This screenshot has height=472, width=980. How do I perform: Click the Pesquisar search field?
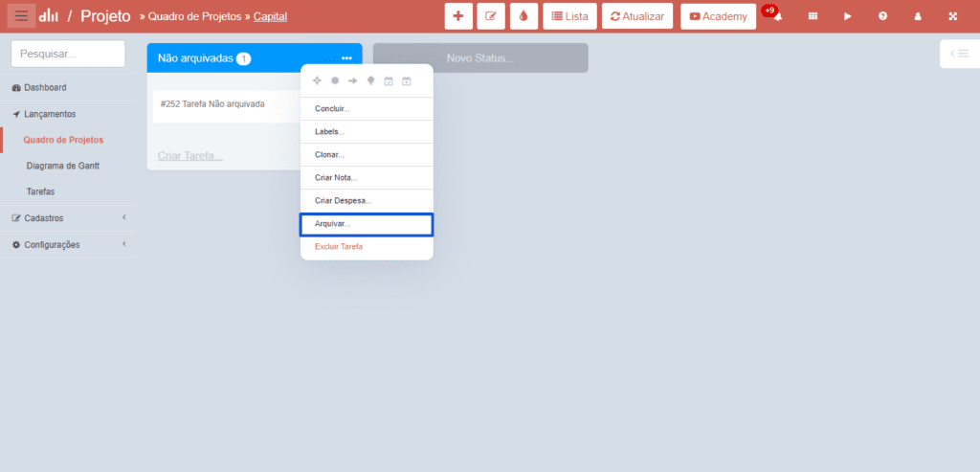tap(68, 54)
